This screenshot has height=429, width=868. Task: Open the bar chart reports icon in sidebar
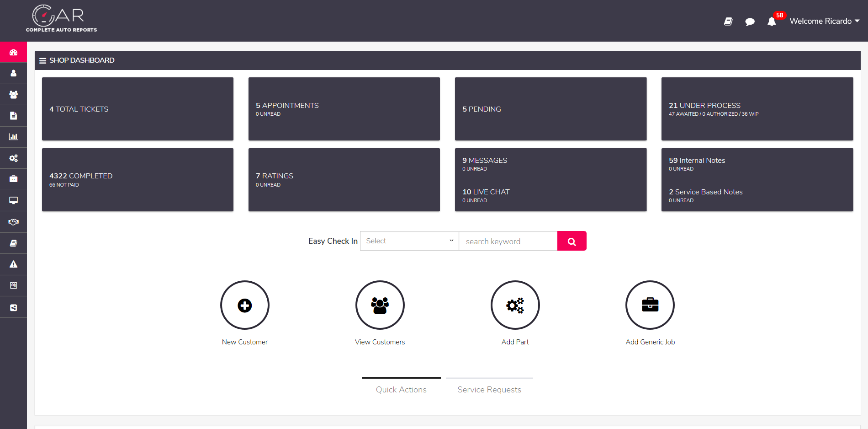(13, 137)
